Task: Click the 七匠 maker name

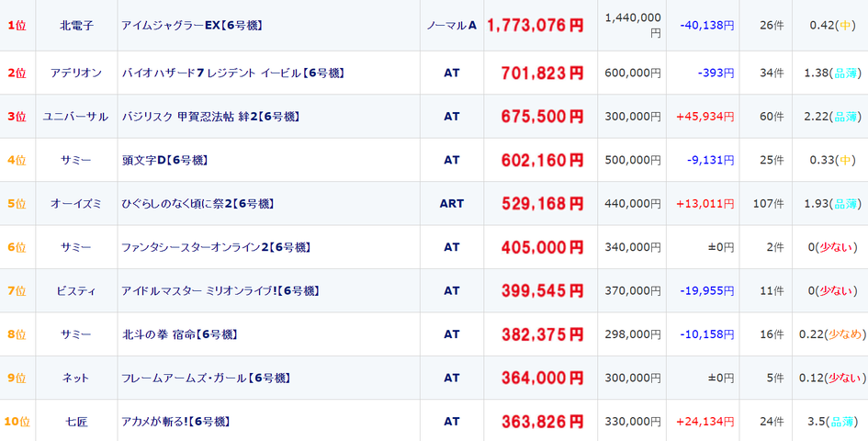Action: click(76, 422)
